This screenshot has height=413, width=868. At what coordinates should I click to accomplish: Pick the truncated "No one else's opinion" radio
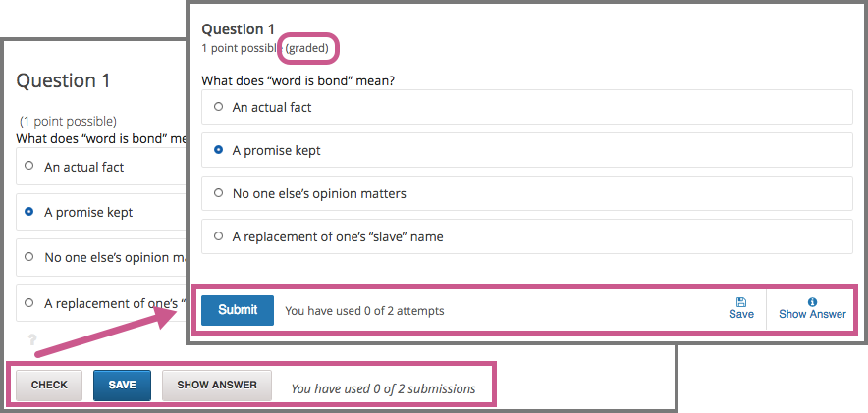[x=30, y=257]
